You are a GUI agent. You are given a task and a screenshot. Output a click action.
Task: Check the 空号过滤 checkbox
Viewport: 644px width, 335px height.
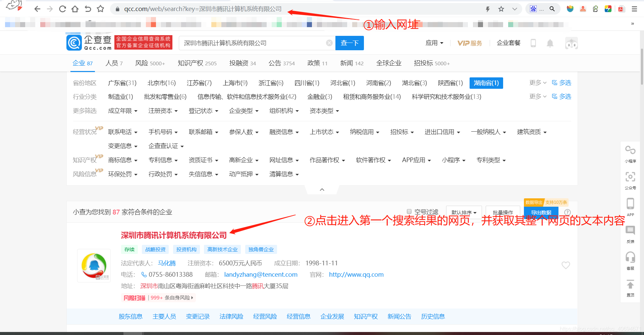pos(409,211)
